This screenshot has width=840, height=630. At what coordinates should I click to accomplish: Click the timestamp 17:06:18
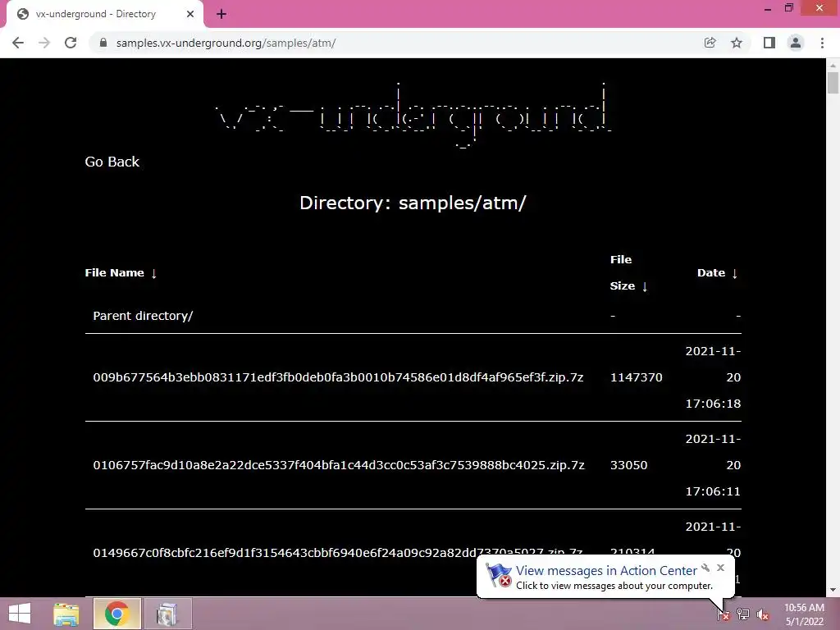point(713,404)
